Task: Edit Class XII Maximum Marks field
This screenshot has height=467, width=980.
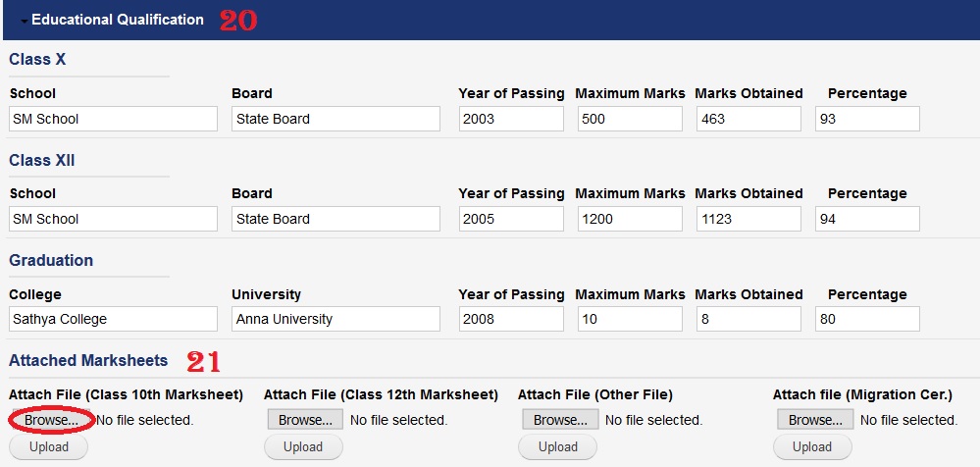Action: [629, 219]
